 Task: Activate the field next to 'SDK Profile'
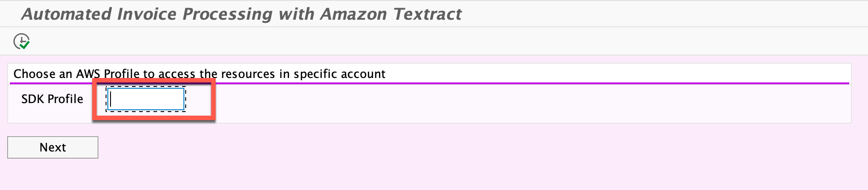(146, 99)
